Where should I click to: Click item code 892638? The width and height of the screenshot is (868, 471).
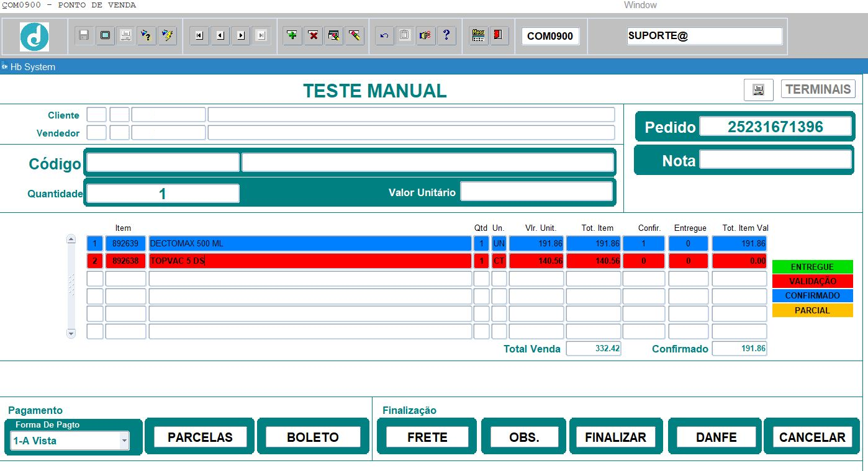(125, 261)
